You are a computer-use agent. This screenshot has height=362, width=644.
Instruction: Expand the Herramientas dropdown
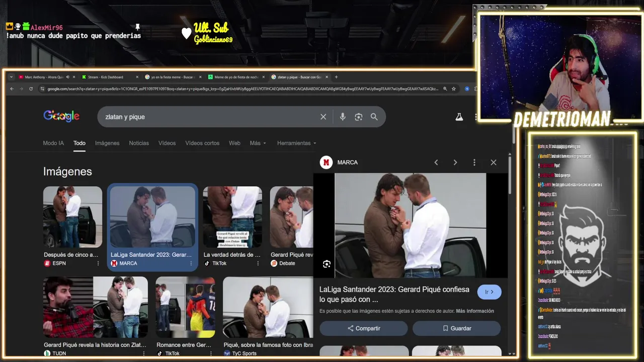pyautogui.click(x=296, y=143)
